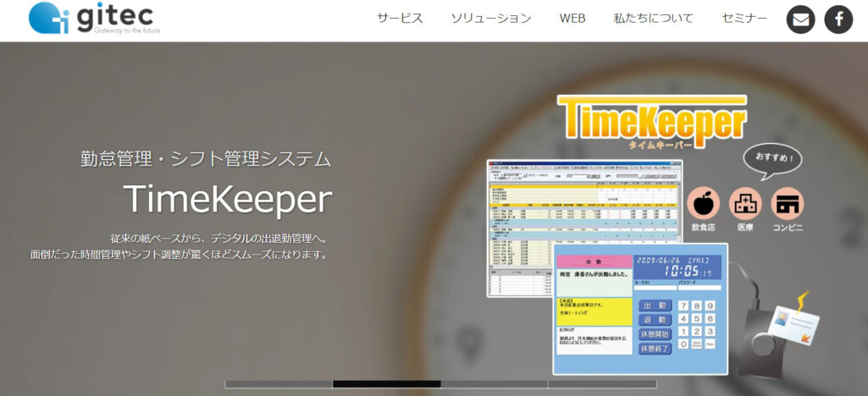868x396 pixels.
Task: Click the 飲食店 apple icon
Action: [703, 204]
